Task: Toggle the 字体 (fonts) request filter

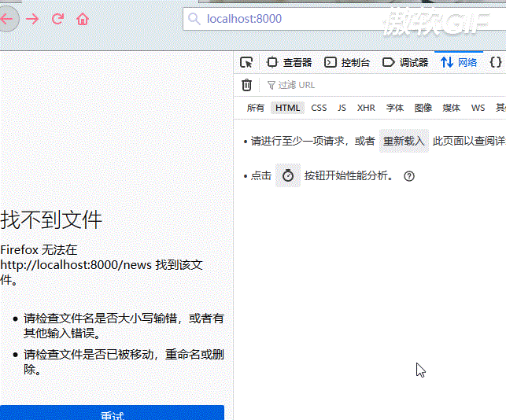Action: click(395, 108)
